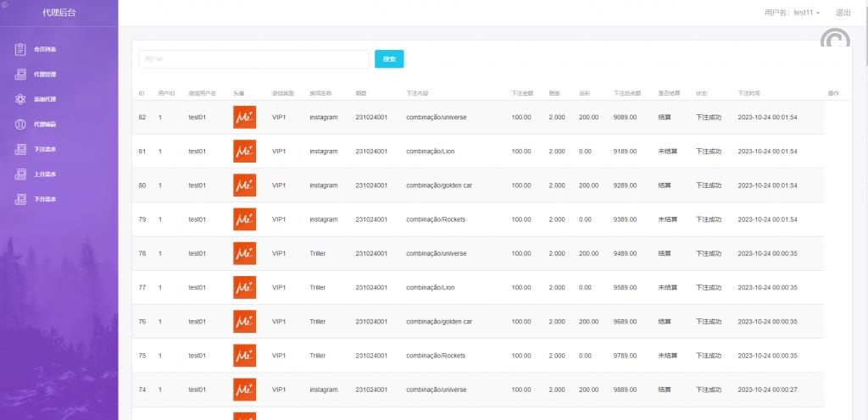Screen dimensions: 868x420
Task: Click the 代理管理 sidebar icon
Action: click(x=20, y=75)
